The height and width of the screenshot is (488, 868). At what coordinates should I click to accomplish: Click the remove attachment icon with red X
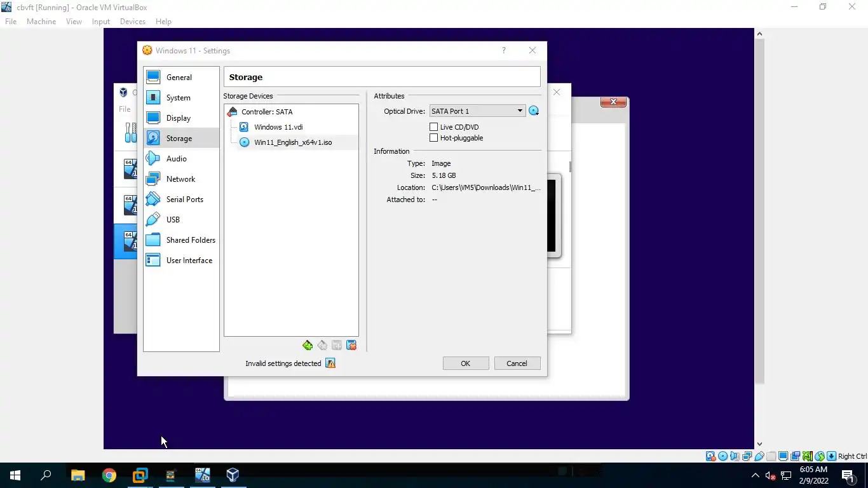[351, 345]
